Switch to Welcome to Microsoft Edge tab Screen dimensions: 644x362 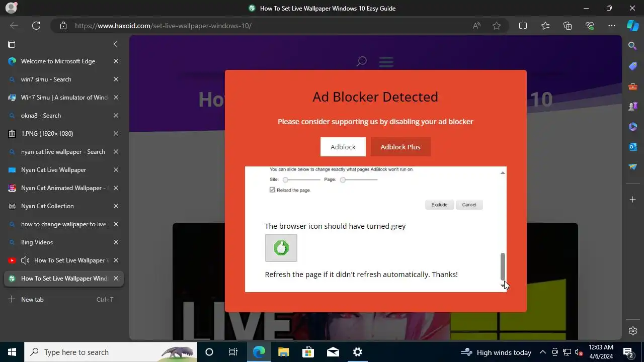click(x=58, y=61)
